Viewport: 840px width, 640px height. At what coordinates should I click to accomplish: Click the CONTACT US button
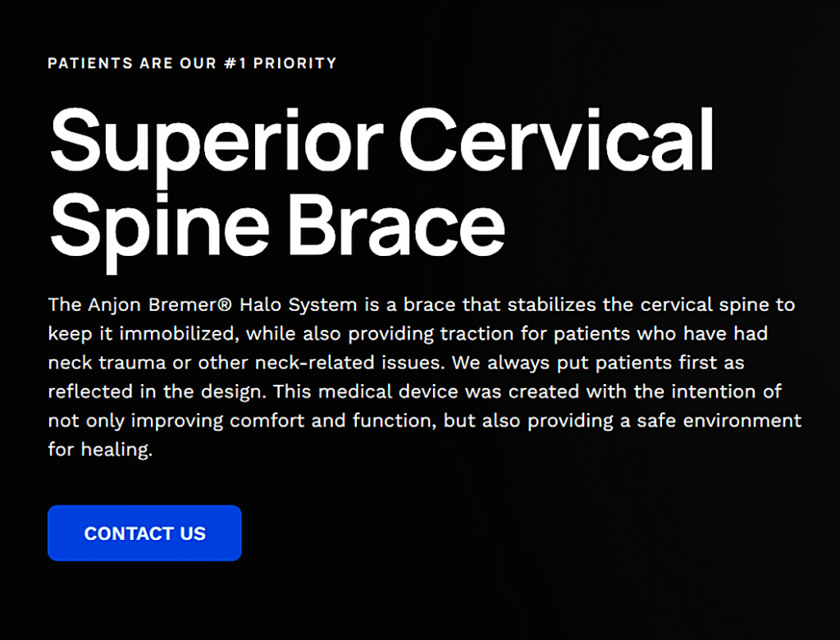(144, 533)
